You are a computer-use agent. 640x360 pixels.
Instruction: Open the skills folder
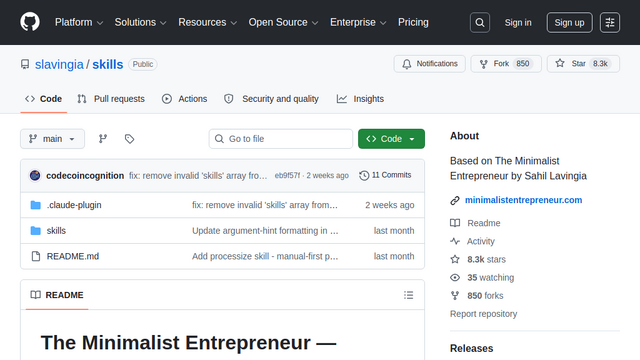click(x=56, y=231)
